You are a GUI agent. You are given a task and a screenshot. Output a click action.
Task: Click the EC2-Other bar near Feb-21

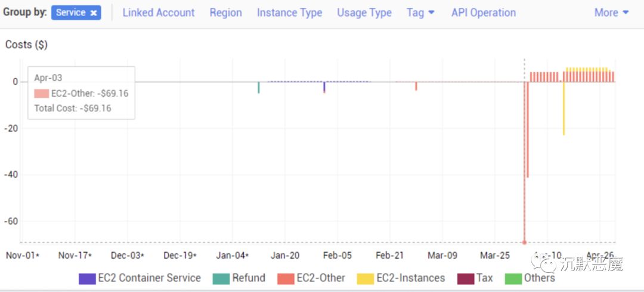click(416, 86)
